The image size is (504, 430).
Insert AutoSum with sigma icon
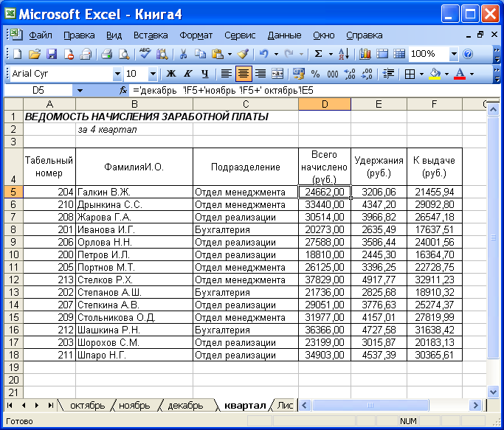point(318,54)
